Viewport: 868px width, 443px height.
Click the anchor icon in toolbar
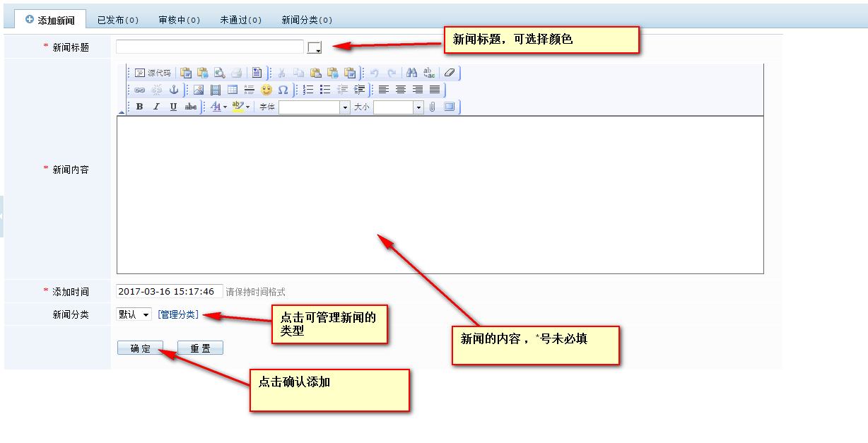pos(173,90)
